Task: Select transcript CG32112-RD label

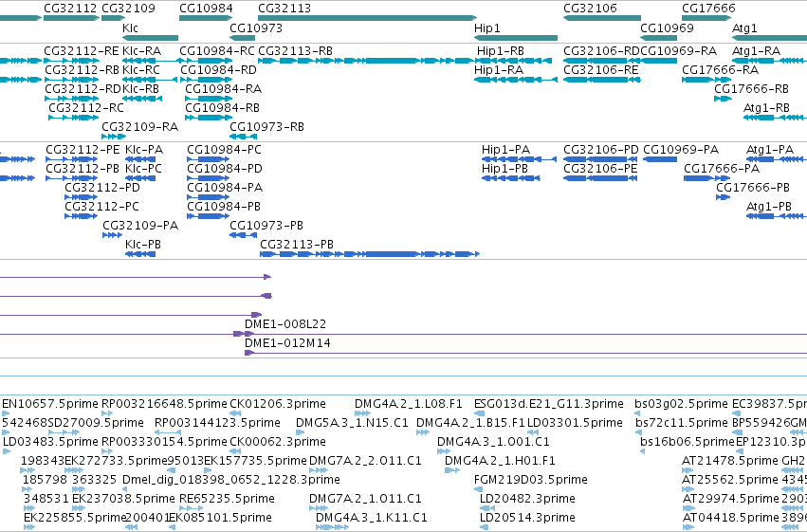Action: 83,89
